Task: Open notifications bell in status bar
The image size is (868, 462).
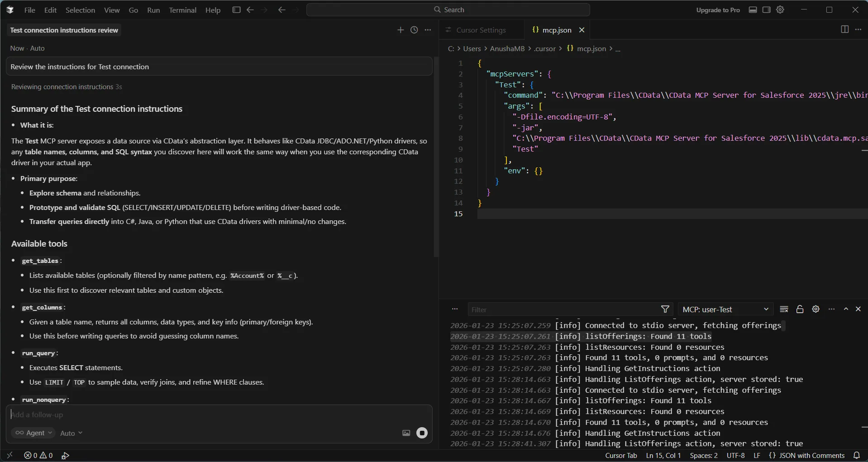Action: click(856, 455)
